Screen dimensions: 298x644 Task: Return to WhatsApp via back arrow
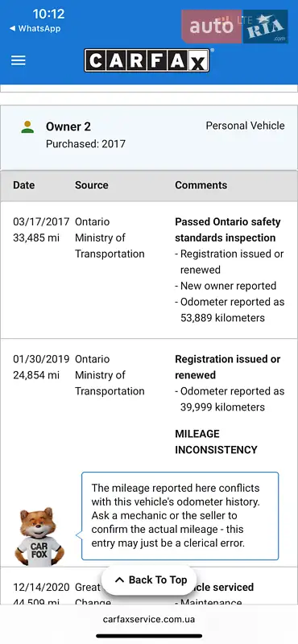[x=35, y=28]
